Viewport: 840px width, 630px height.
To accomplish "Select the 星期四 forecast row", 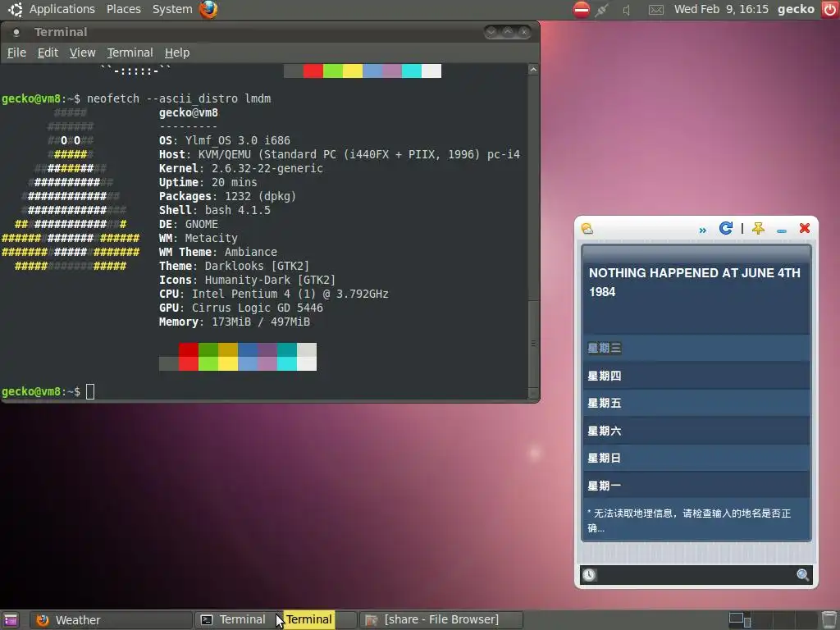I will point(696,376).
